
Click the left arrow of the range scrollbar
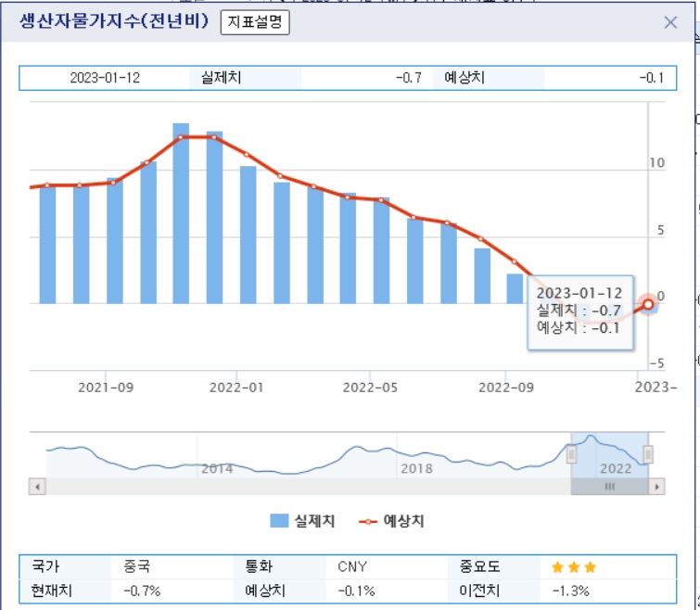tap(37, 487)
